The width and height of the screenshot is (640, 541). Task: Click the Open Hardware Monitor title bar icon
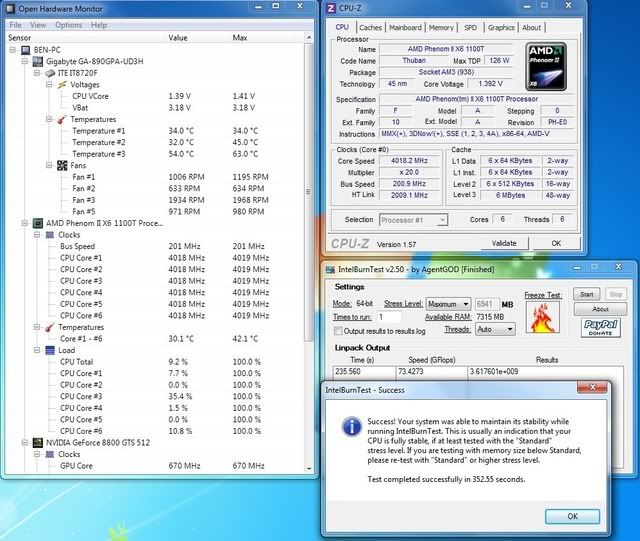pos(11,8)
